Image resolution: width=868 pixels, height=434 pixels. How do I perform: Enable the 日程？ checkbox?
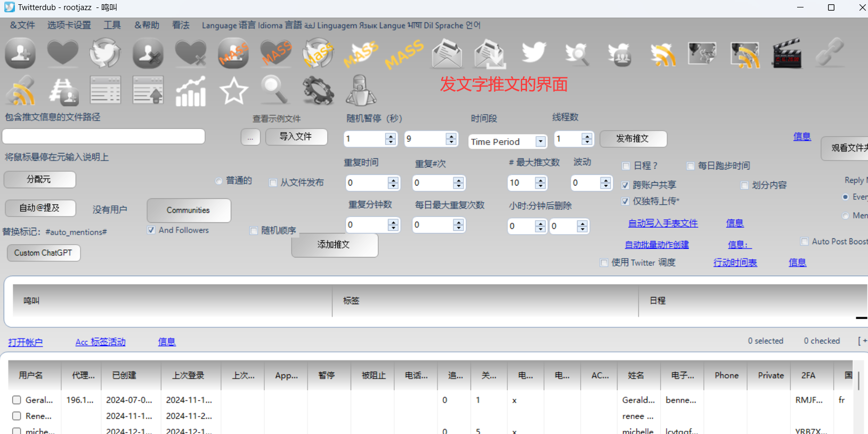tap(626, 166)
